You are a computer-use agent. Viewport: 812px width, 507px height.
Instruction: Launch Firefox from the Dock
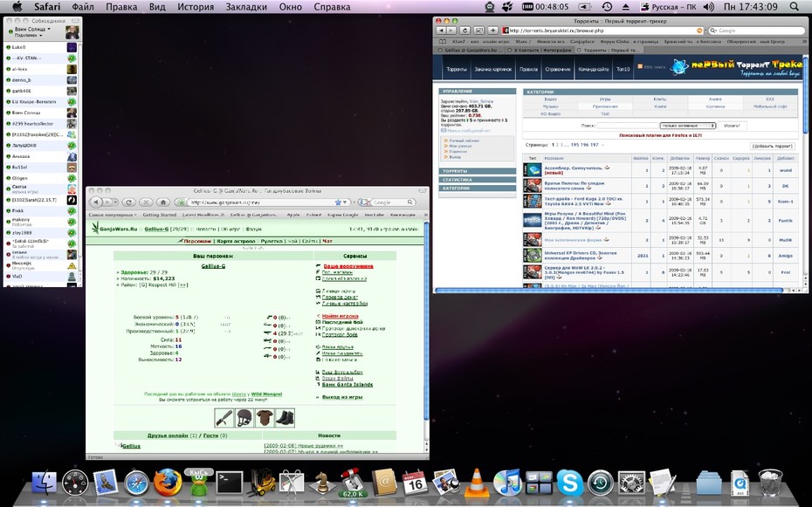click(168, 483)
